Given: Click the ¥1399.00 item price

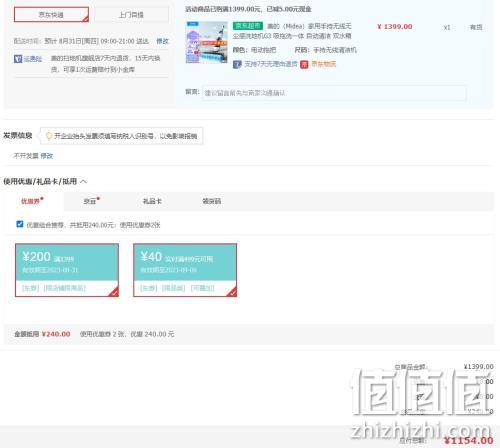Looking at the screenshot, I should [395, 26].
